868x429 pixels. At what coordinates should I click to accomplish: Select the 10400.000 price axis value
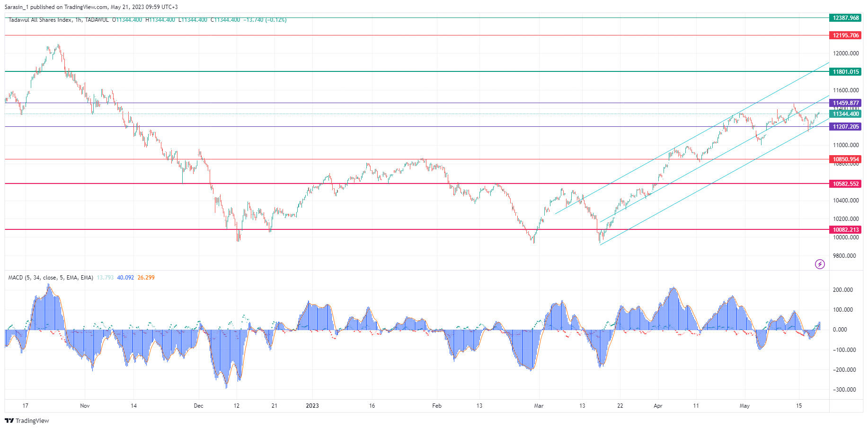coord(846,201)
